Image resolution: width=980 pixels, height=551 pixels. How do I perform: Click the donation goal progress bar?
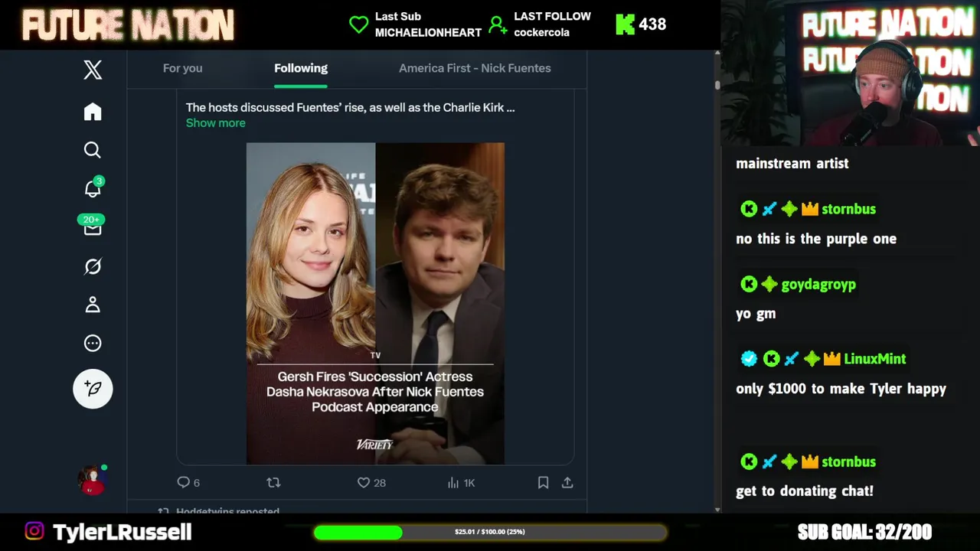[x=490, y=532]
